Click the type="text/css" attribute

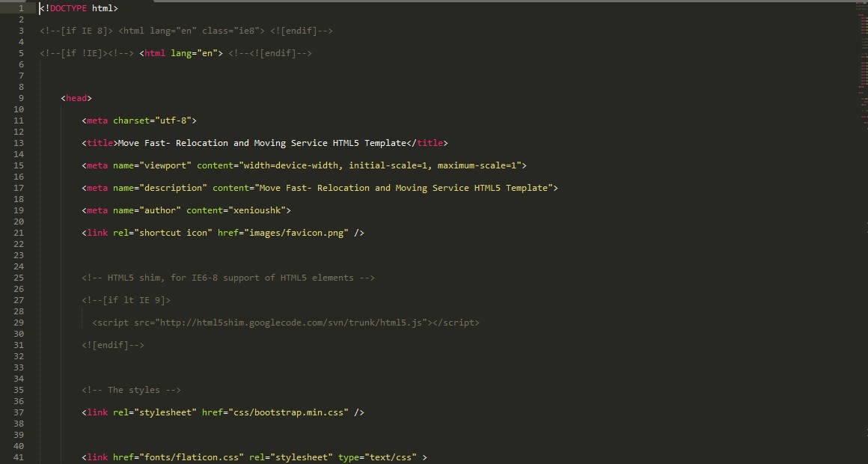(x=378, y=457)
